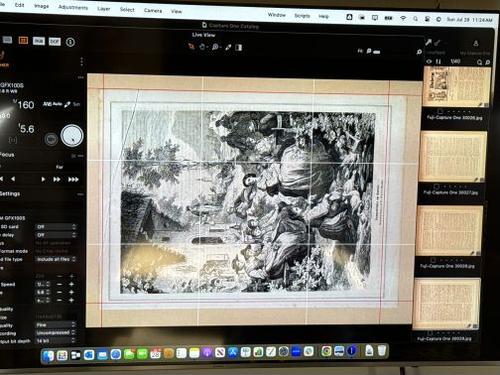Collapse the Settings panel section
Screen dimensions: 500x375
coord(80,194)
